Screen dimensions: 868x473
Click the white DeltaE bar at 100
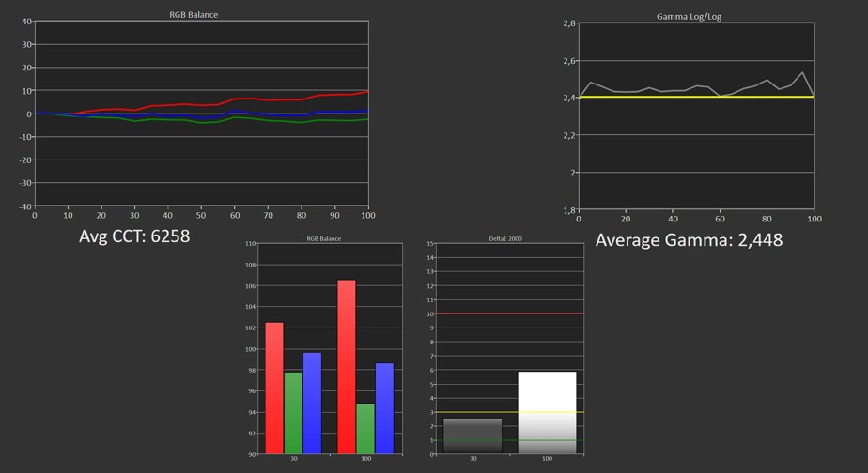(x=547, y=413)
